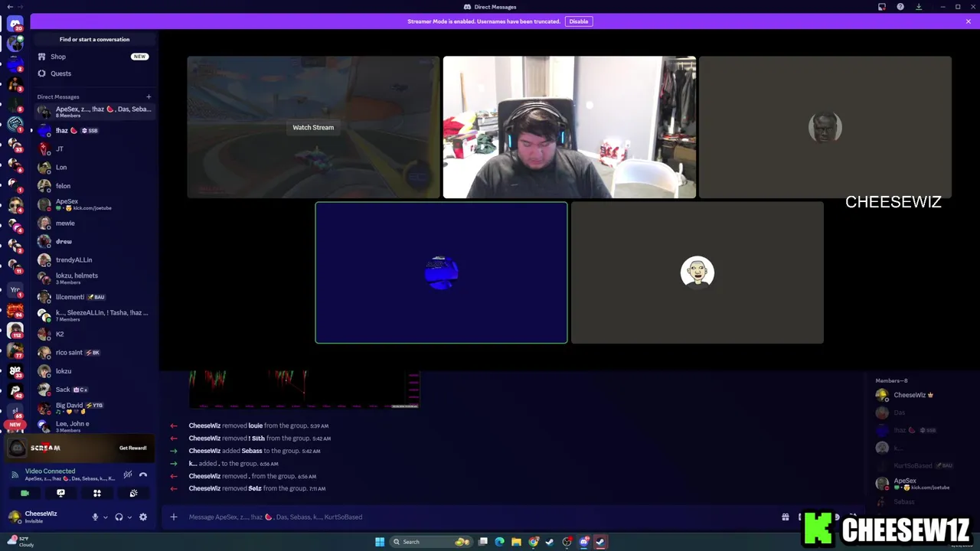Click the download update icon in title bar
The width and height of the screenshot is (980, 551).
919,7
